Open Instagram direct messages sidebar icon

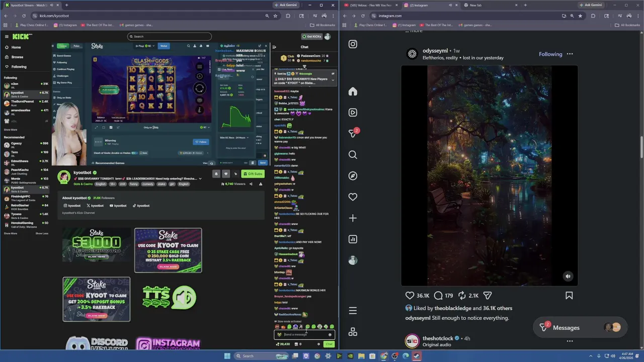[353, 134]
